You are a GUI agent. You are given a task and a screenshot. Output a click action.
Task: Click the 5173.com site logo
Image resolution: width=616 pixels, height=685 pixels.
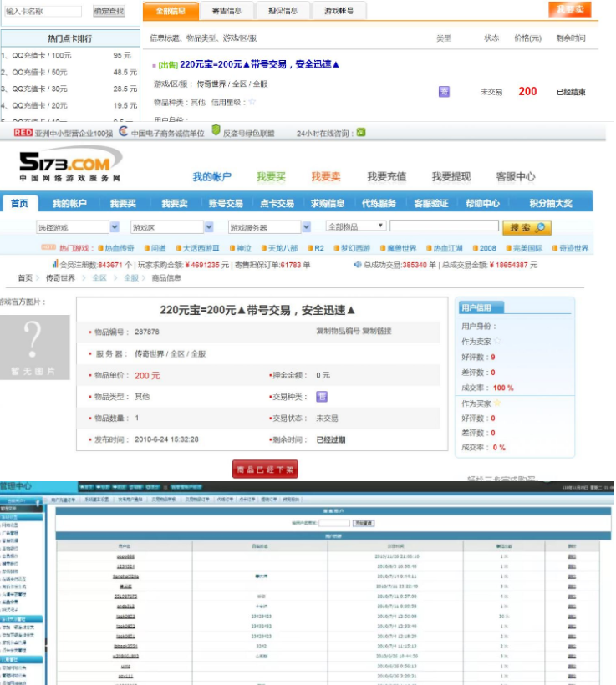71,164
